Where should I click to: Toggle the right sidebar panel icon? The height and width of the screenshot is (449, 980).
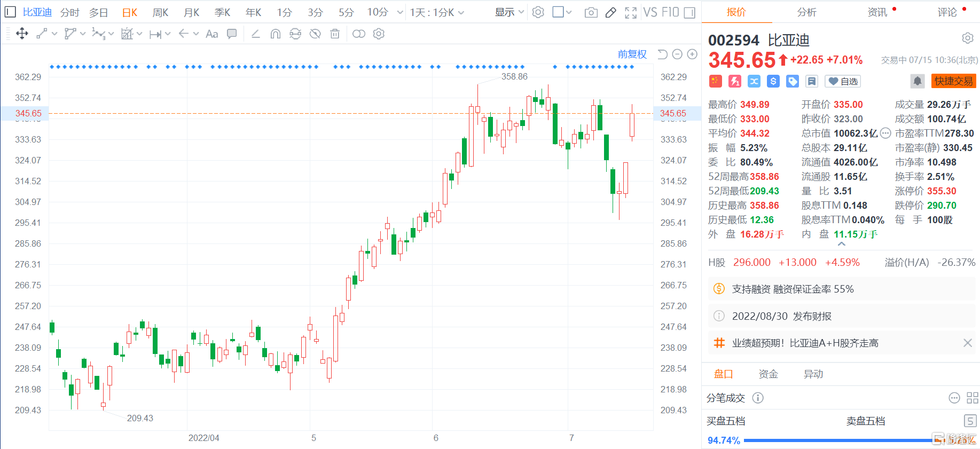tap(689, 12)
